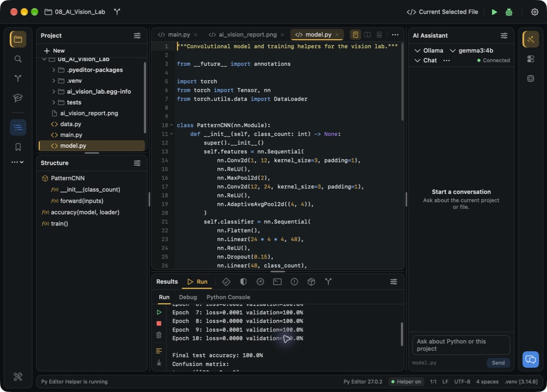
Task: Toggle the right sidebar square panel icon
Action: [x=530, y=78]
